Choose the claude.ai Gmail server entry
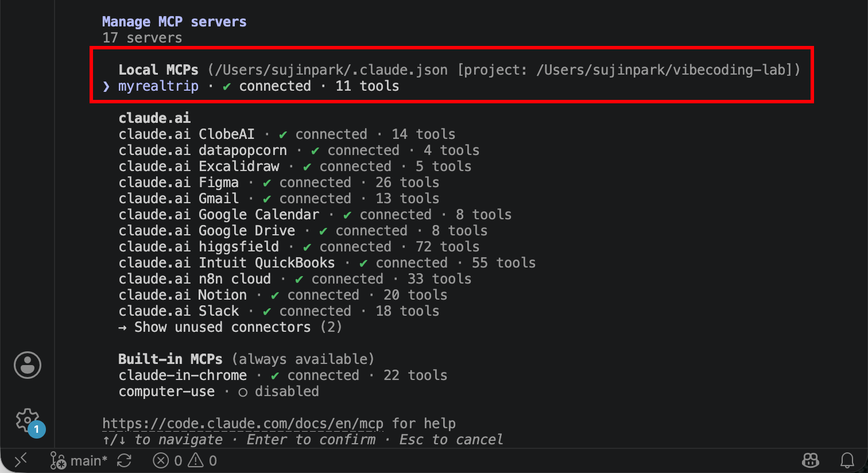Viewport: 868px width, 473px height. (x=279, y=199)
